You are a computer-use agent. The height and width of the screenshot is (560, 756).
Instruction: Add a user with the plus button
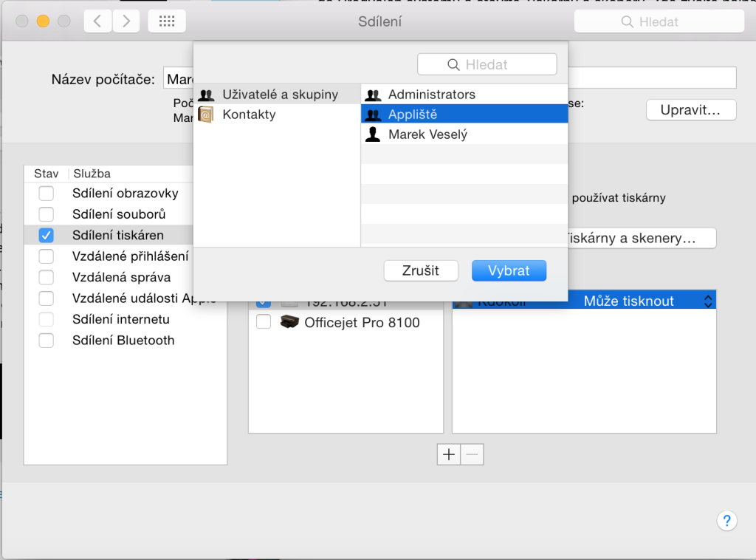[x=449, y=454]
